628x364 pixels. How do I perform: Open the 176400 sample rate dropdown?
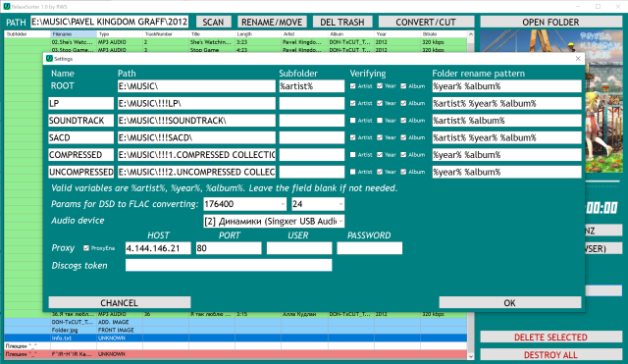tap(283, 204)
